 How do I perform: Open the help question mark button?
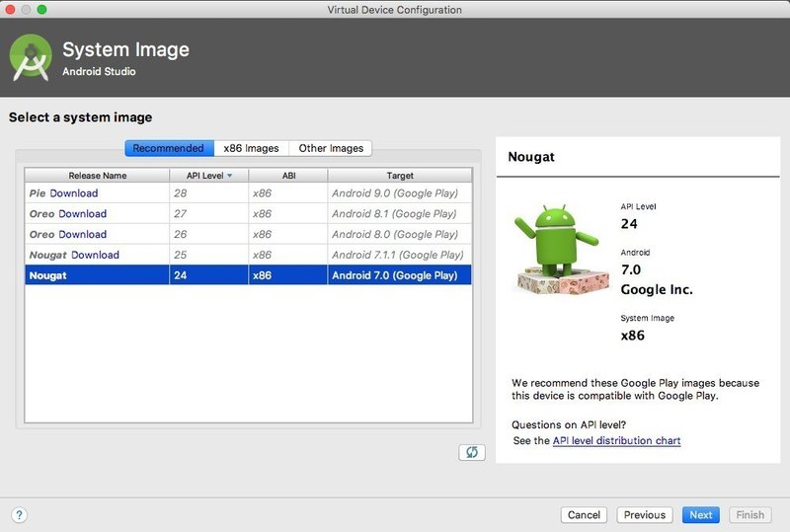[19, 515]
